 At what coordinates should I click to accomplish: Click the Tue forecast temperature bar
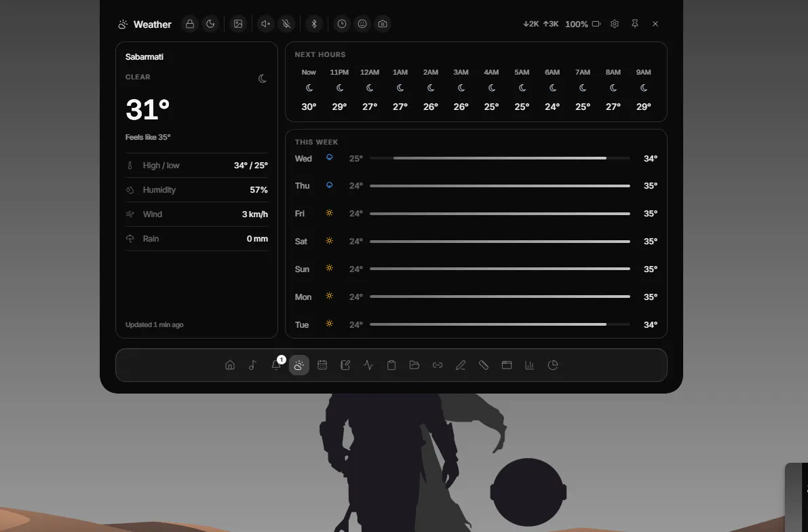(x=500, y=324)
